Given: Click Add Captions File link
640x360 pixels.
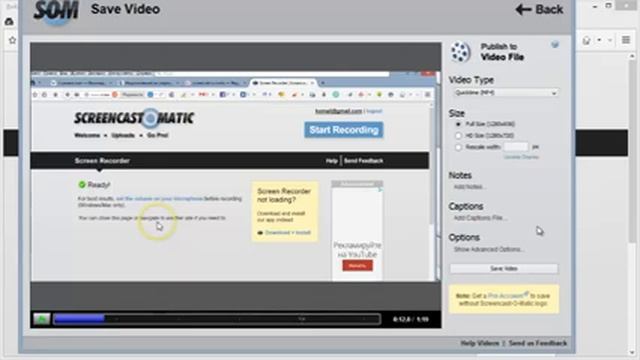Looking at the screenshot, I should pyautogui.click(x=480, y=218).
